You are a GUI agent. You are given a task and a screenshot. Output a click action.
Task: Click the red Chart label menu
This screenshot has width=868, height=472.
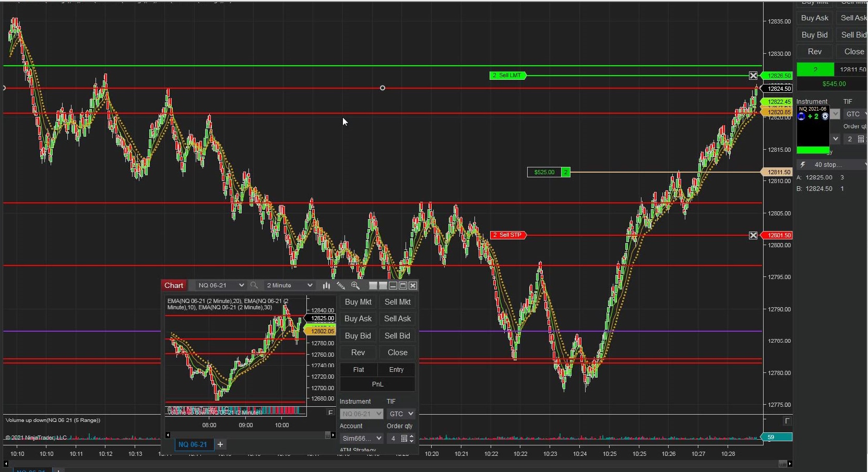pyautogui.click(x=174, y=285)
